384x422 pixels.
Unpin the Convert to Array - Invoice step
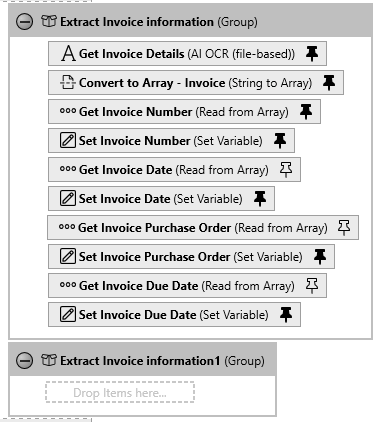point(329,82)
